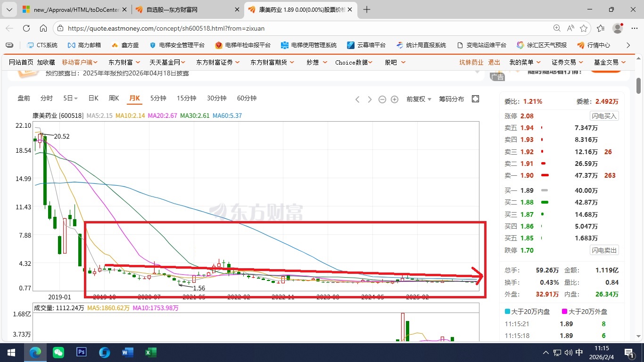This screenshot has width=644, height=362.
Task: Click the page vertical scrollbar thumb
Action: (639, 86)
